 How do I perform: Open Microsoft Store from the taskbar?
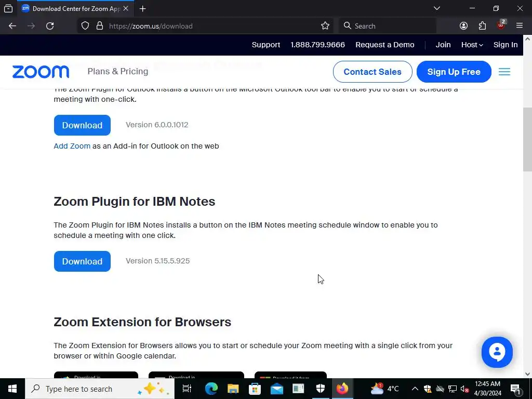[x=255, y=389]
